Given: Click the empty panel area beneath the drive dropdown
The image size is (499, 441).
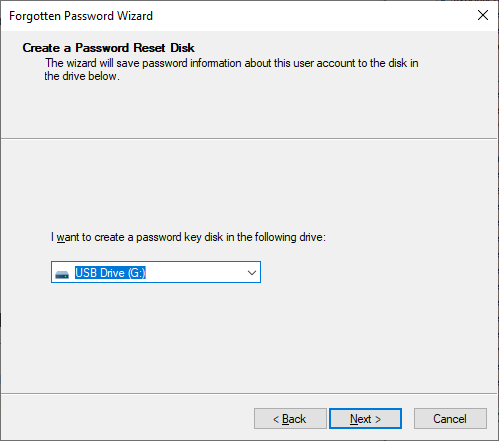Looking at the screenshot, I should [249, 337].
